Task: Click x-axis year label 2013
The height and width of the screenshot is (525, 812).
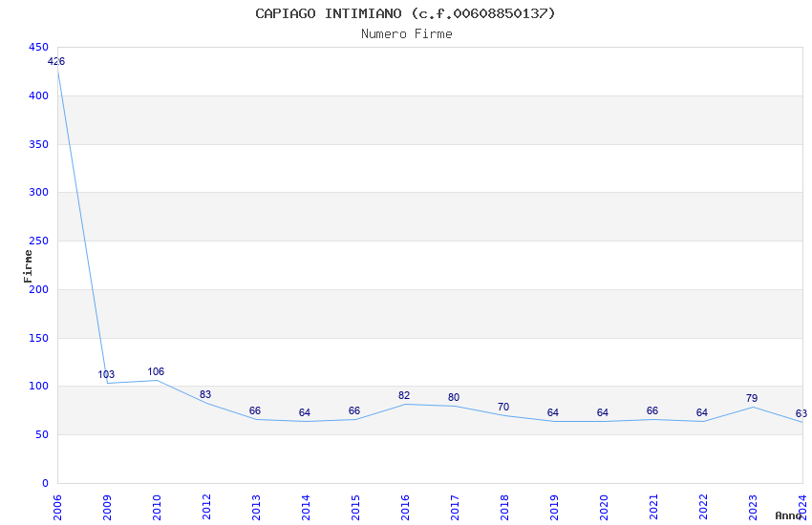Action: [256, 508]
